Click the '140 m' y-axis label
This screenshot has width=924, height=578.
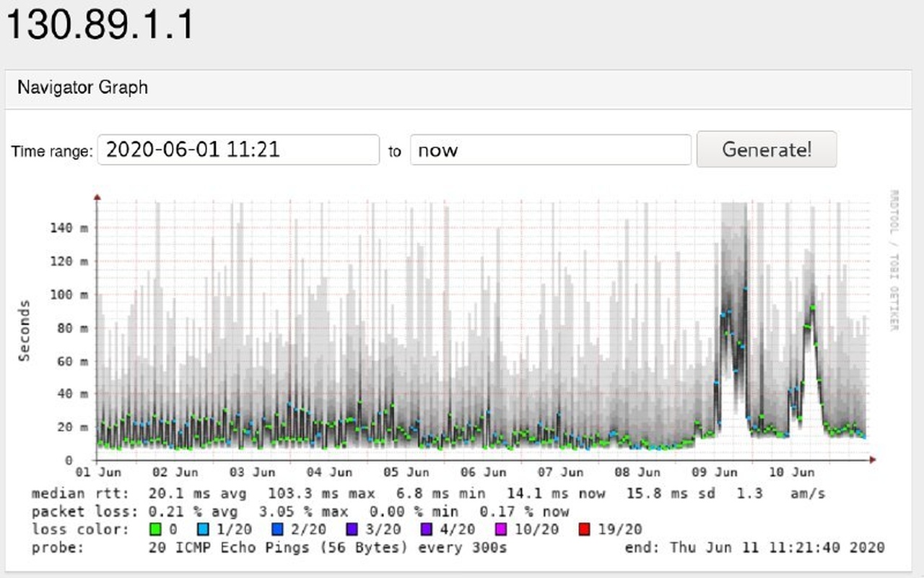click(69, 228)
